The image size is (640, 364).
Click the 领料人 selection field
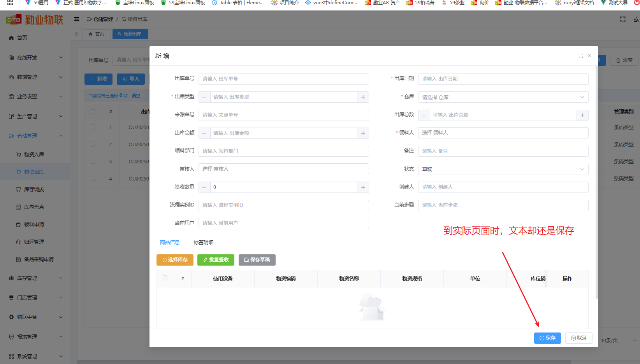tap(503, 133)
